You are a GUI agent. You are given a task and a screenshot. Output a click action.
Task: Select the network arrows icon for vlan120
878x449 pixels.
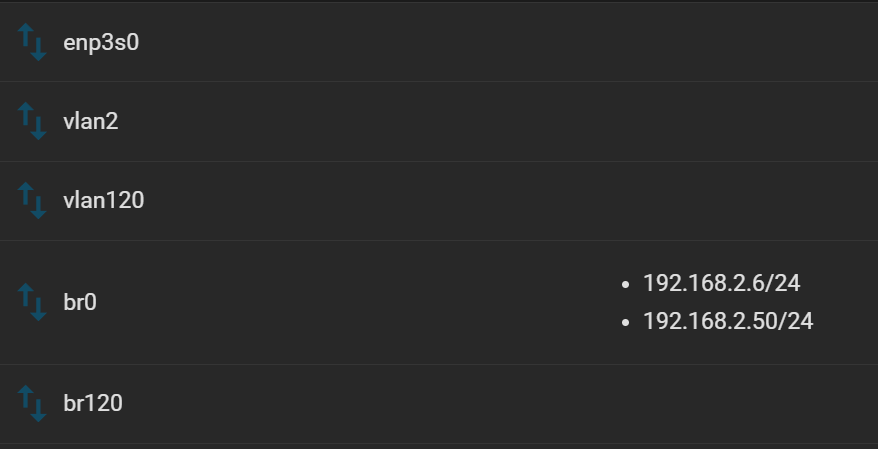(32, 200)
